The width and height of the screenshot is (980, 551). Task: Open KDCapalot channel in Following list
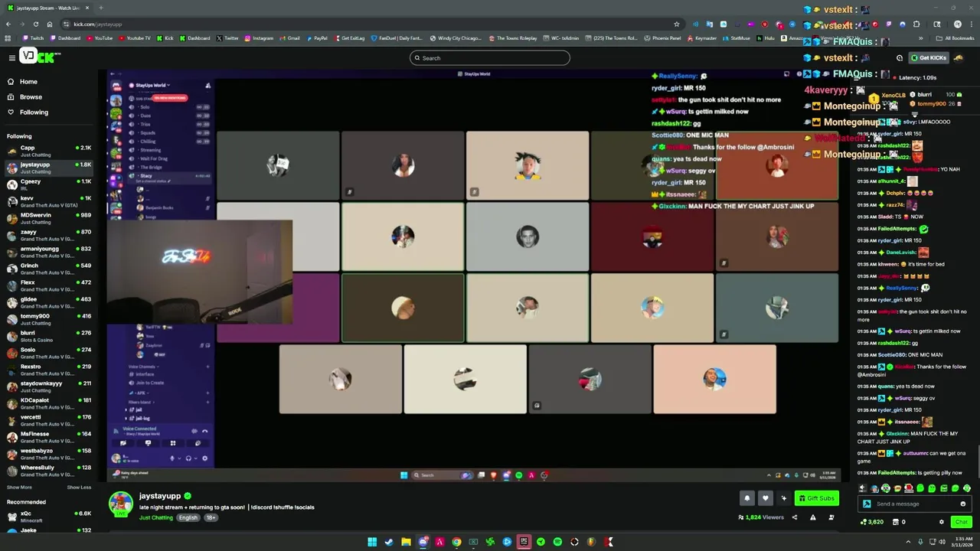pyautogui.click(x=48, y=403)
